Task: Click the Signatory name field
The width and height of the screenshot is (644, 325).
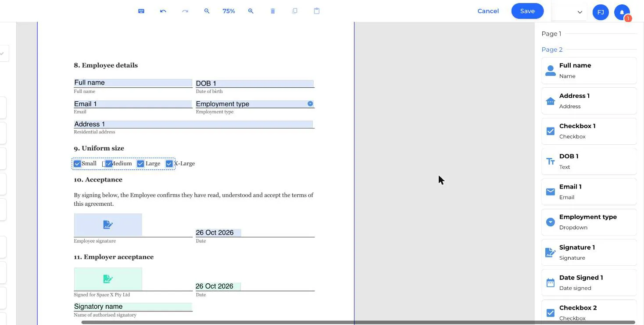Action: point(133,307)
